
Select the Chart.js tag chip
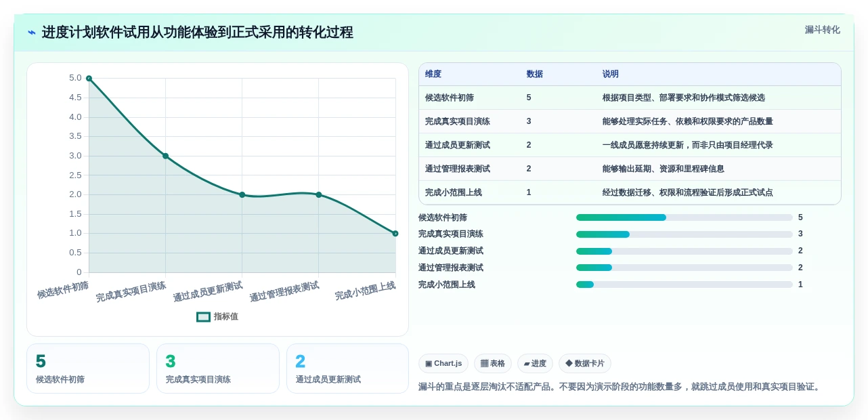coord(443,364)
